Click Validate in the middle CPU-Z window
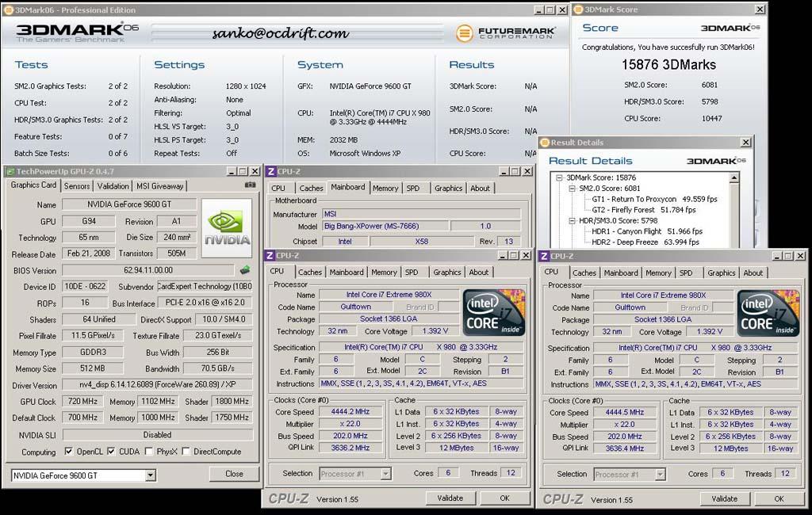Viewport: 812px width, 515px height. [x=450, y=498]
